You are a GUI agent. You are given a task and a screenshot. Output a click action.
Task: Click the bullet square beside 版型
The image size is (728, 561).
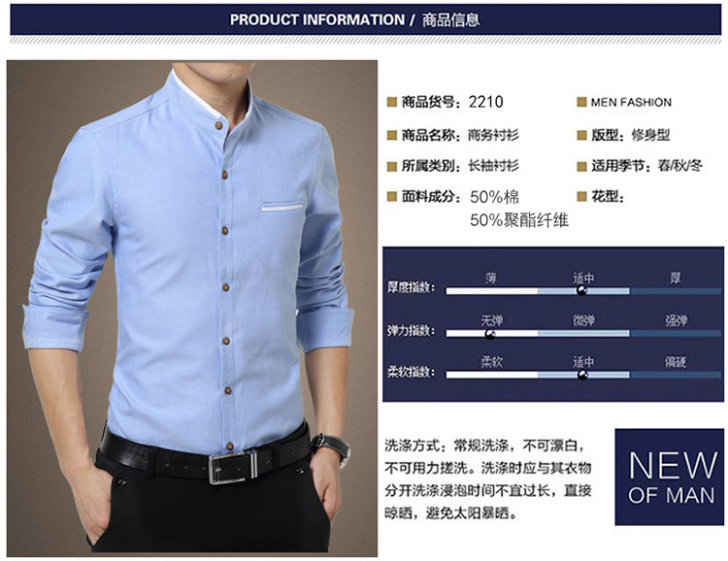581,136
